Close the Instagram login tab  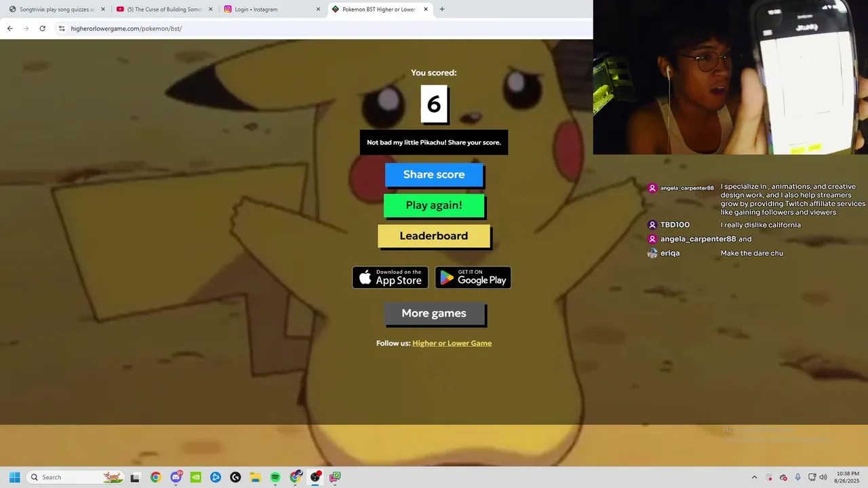point(318,9)
